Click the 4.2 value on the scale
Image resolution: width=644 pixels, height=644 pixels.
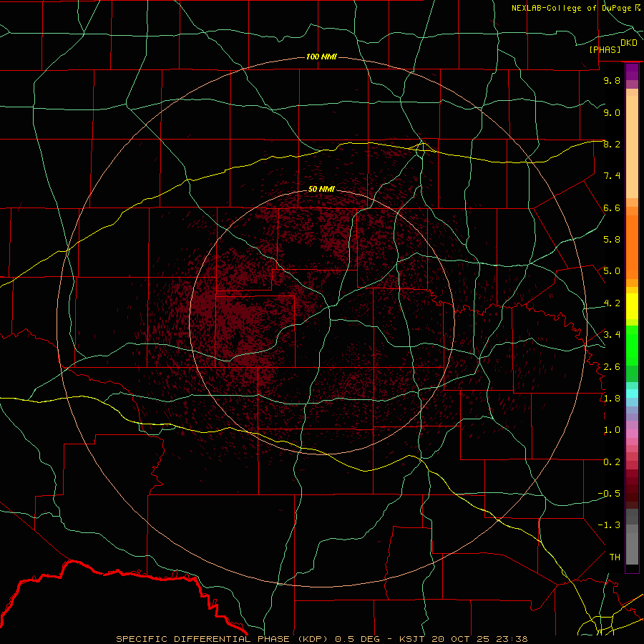[612, 303]
